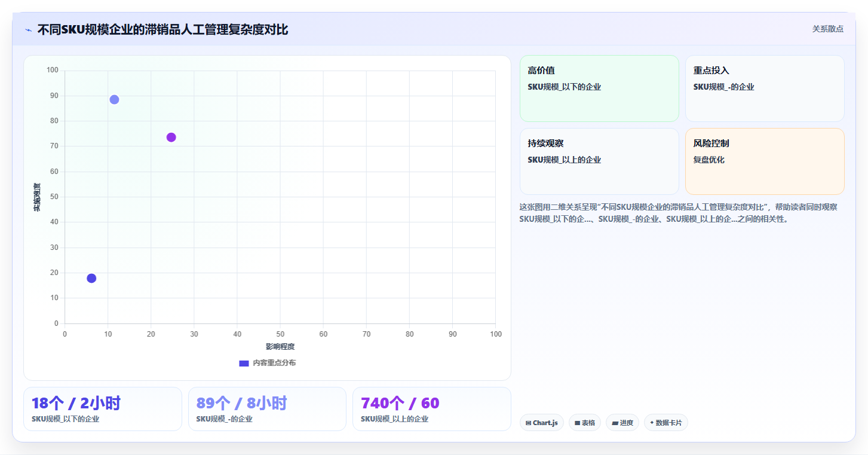The image size is (868, 455).
Task: Click the 740个 / 60 stat value
Action: [x=400, y=403]
